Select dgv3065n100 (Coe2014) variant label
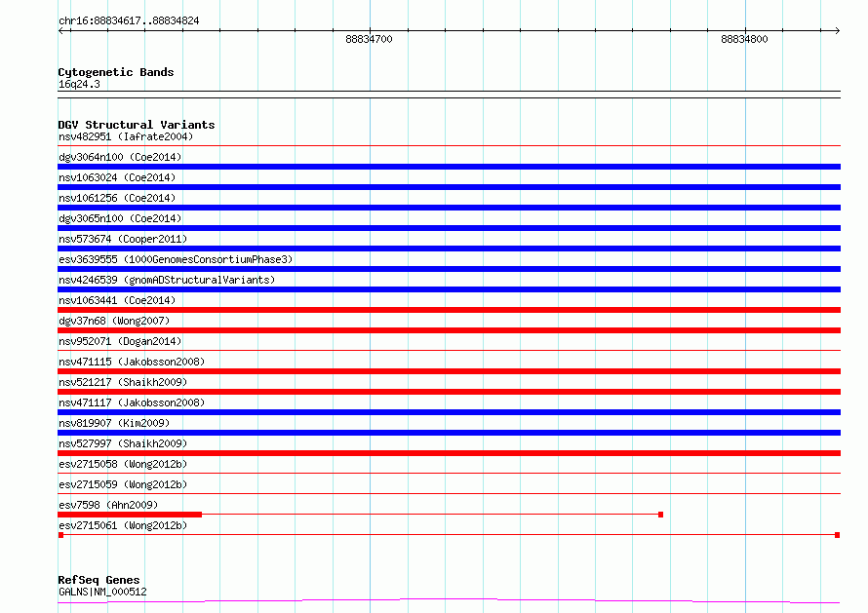 [120, 218]
